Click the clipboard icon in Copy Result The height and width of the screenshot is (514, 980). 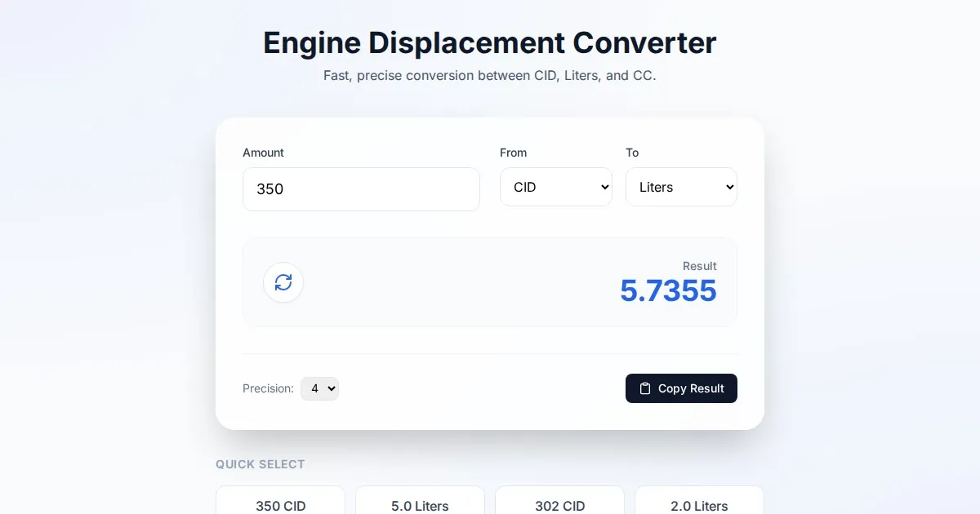click(x=645, y=388)
